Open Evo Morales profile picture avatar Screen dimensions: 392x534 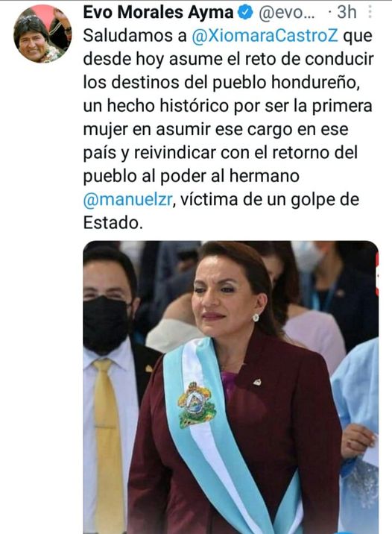pyautogui.click(x=42, y=34)
